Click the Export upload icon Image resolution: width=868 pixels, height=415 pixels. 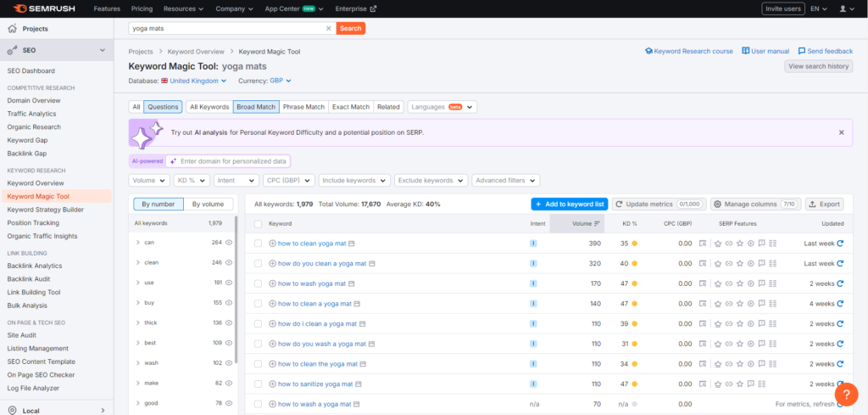pyautogui.click(x=812, y=205)
